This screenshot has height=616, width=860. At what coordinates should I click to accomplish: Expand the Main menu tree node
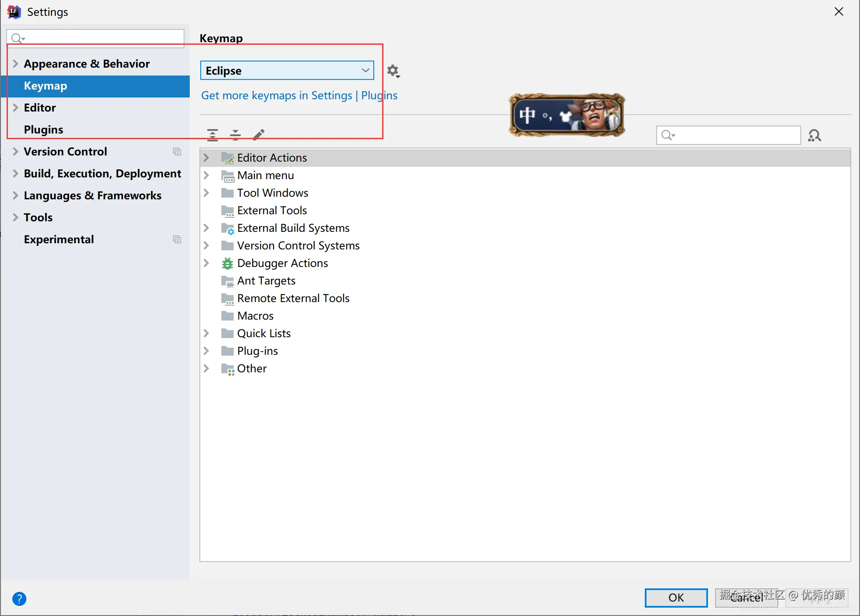[x=206, y=175]
